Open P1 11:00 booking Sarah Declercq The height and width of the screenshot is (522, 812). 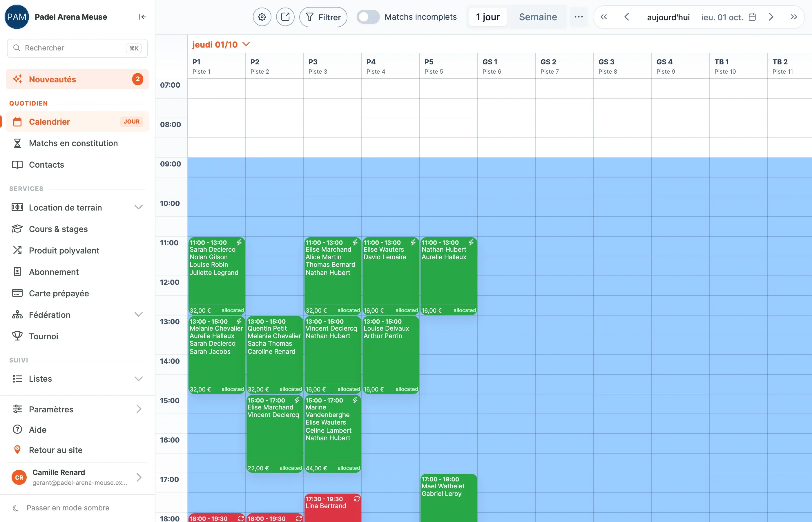click(217, 276)
